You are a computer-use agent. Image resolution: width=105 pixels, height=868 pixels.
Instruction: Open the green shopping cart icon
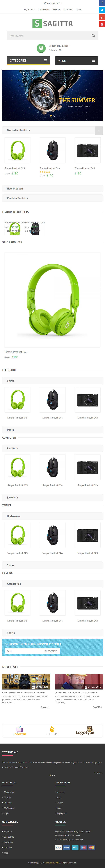(x=41, y=48)
